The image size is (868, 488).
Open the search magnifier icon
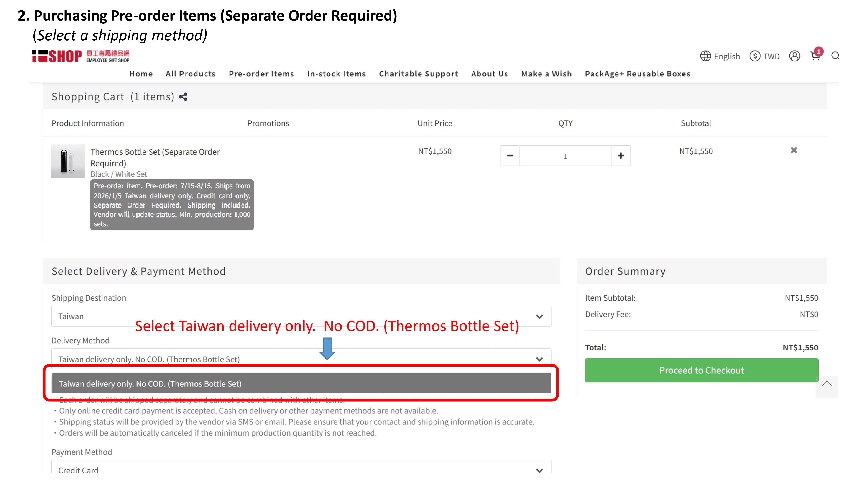[x=835, y=56]
